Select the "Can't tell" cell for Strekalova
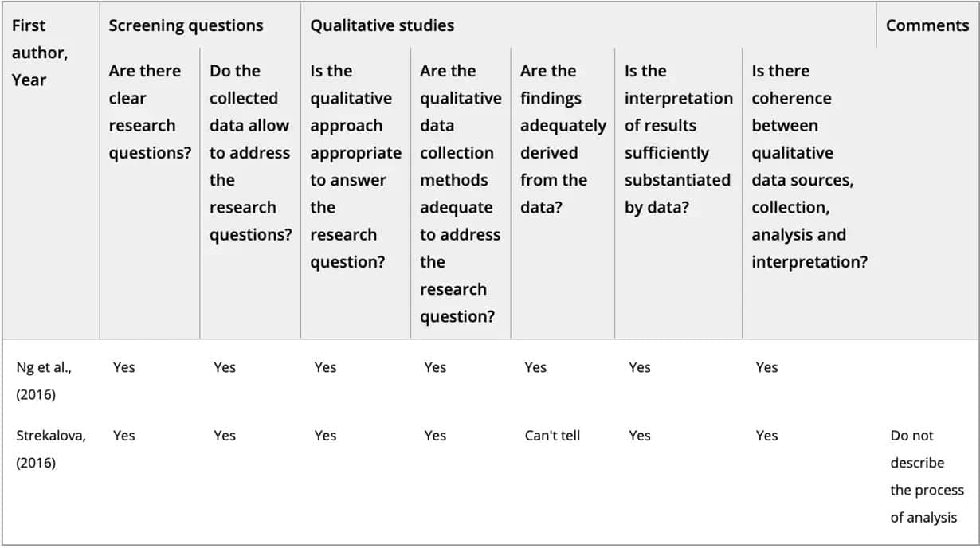 point(552,436)
